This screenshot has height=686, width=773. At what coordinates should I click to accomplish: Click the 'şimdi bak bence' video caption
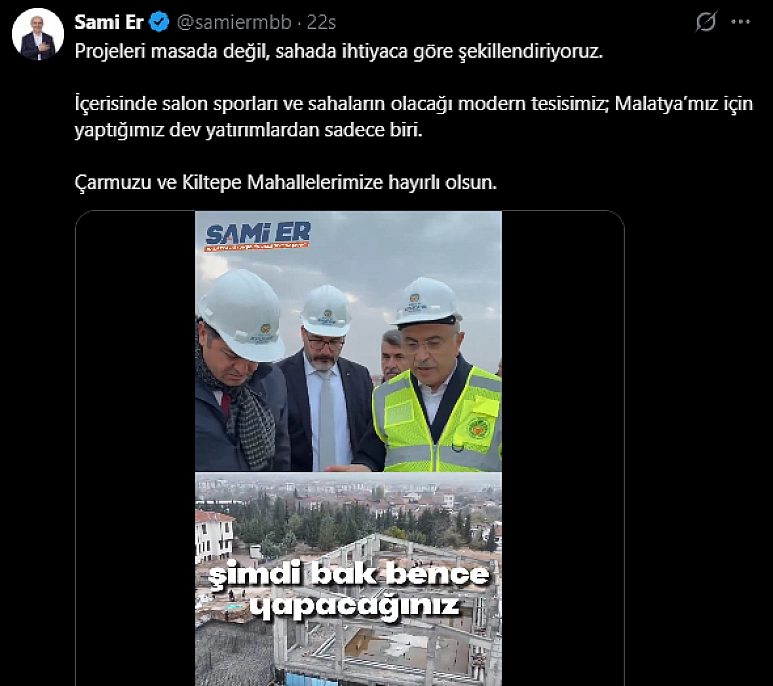[x=349, y=575]
